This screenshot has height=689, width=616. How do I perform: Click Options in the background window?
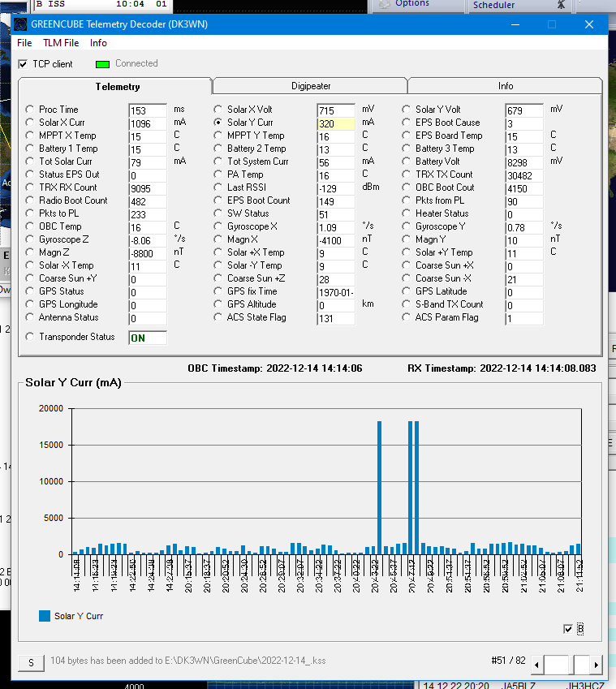pyautogui.click(x=412, y=3)
